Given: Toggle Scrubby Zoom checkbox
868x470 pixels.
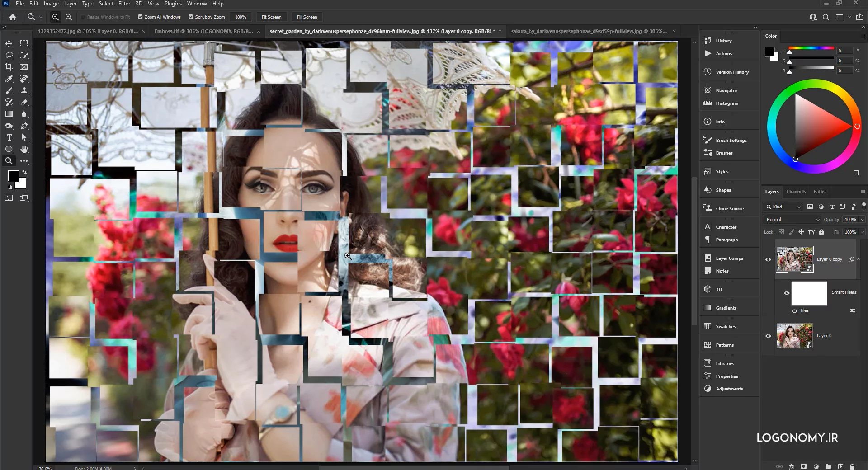Looking at the screenshot, I should (191, 17).
